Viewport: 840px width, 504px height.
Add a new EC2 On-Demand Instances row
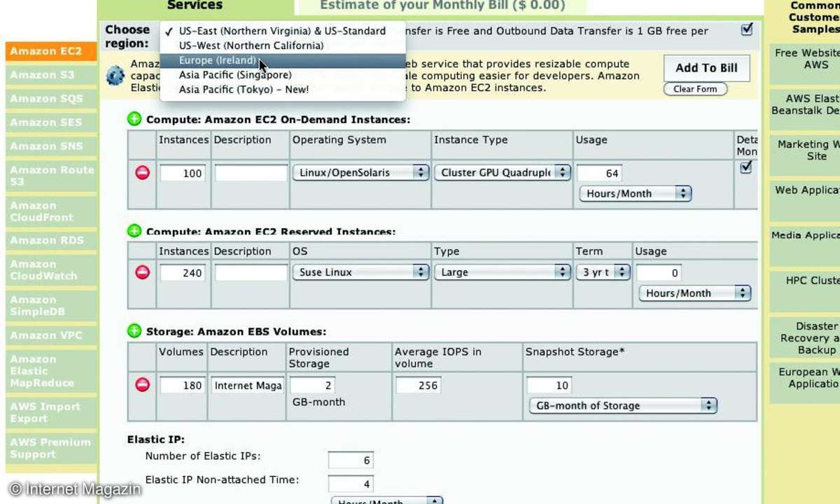[135, 120]
